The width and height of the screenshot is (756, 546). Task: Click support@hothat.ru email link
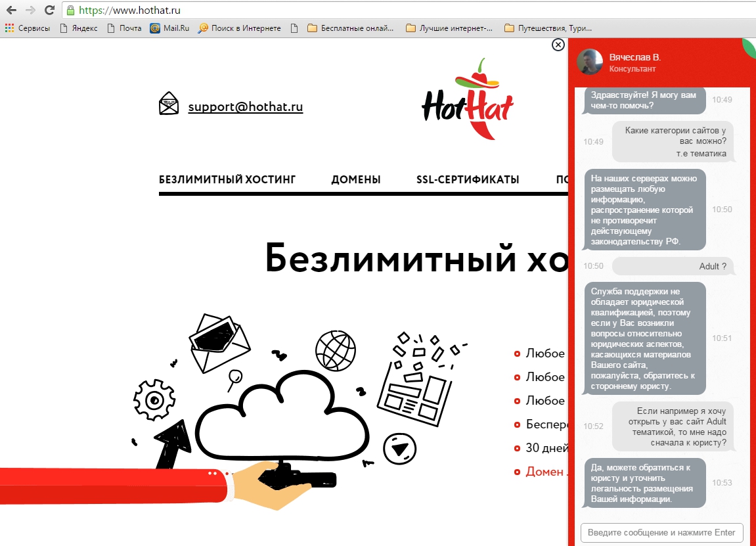246,106
